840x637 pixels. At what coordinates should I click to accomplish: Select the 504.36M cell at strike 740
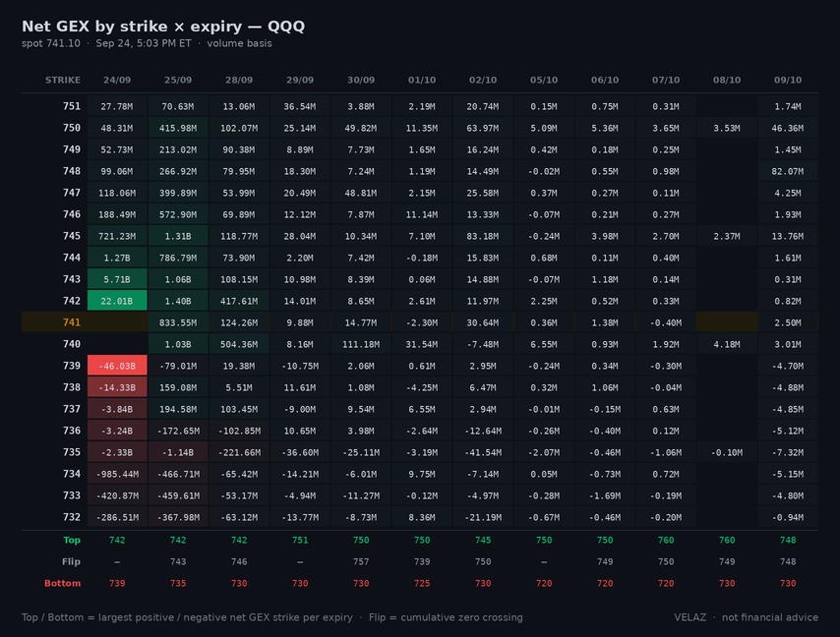coord(239,344)
